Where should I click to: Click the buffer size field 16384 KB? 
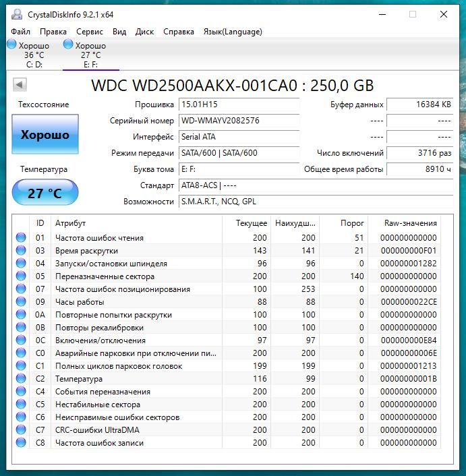(x=420, y=105)
